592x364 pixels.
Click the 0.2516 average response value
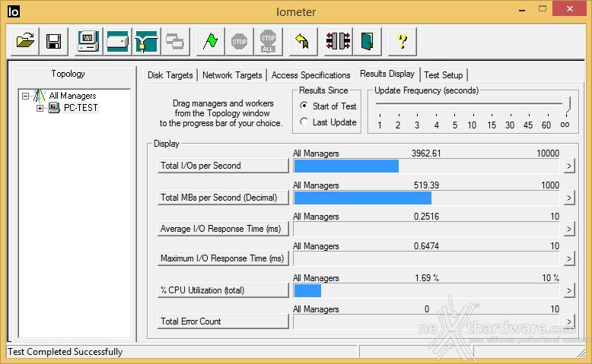(x=426, y=217)
